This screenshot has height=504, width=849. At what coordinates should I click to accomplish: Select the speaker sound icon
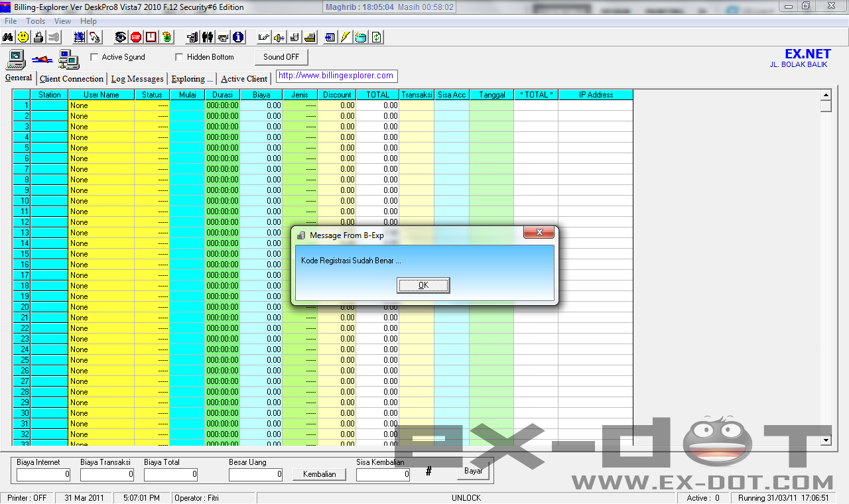(x=279, y=36)
